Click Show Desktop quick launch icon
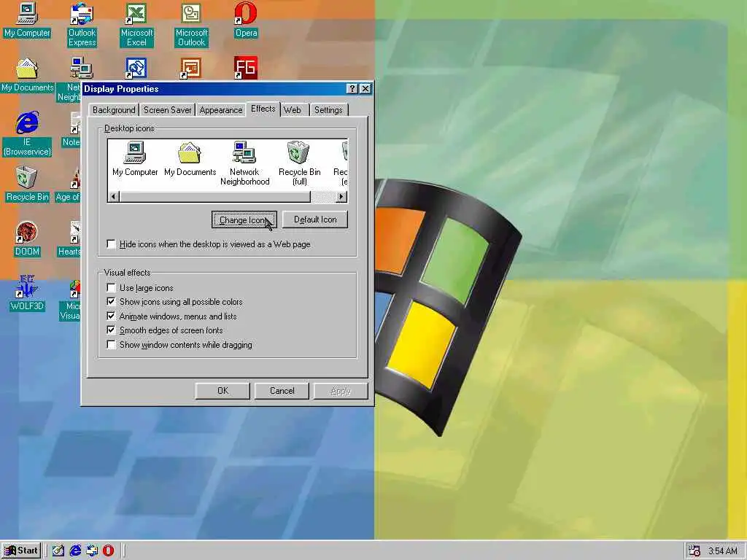This screenshot has width=747, height=560. [x=58, y=551]
